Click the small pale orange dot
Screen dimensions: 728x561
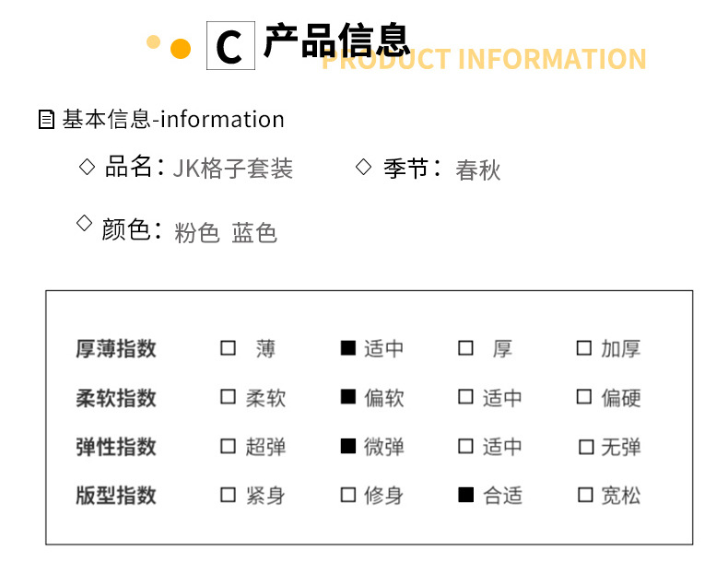[x=154, y=41]
